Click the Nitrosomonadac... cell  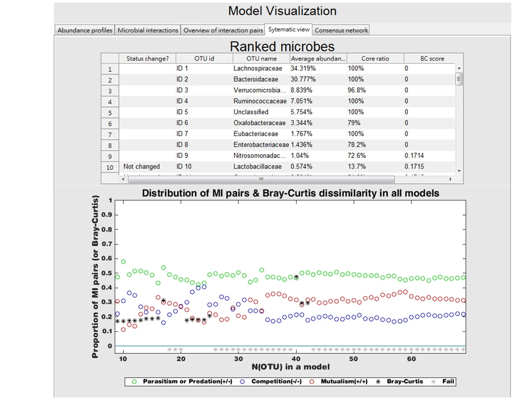point(261,156)
